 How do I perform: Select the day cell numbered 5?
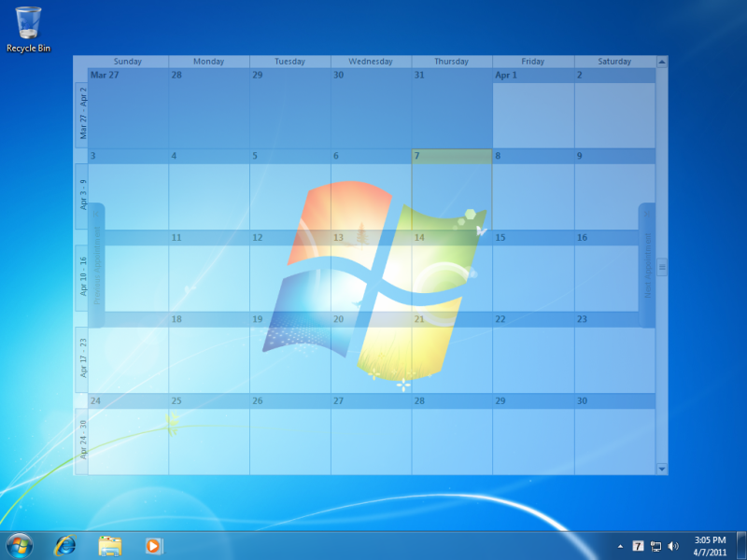(x=289, y=189)
